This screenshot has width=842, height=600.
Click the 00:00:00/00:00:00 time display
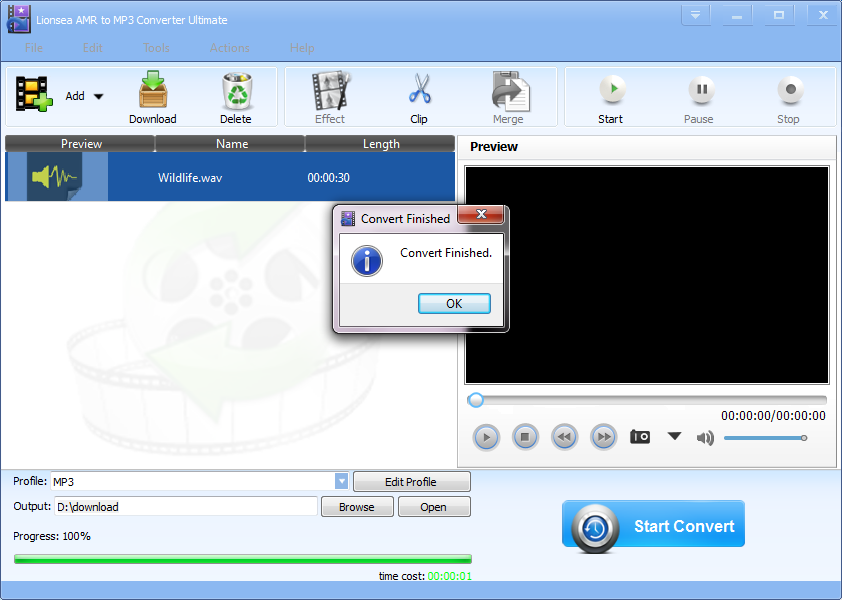point(773,416)
